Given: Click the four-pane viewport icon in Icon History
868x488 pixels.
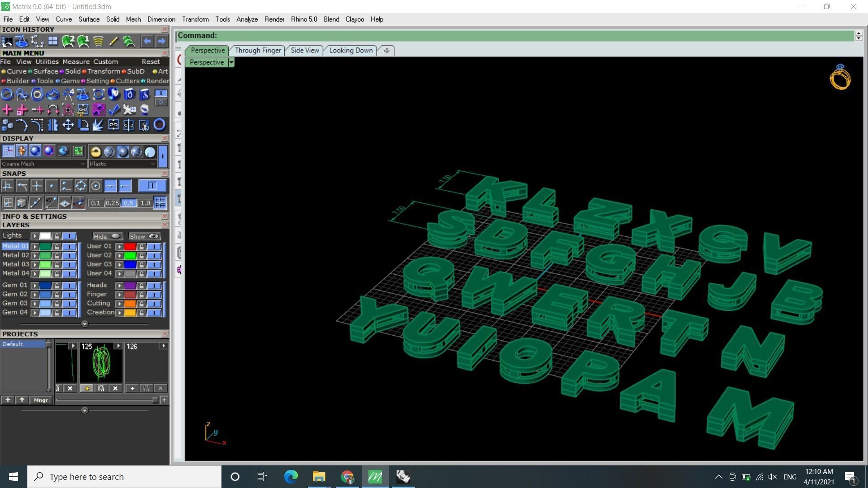Looking at the screenshot, I should (53, 41).
